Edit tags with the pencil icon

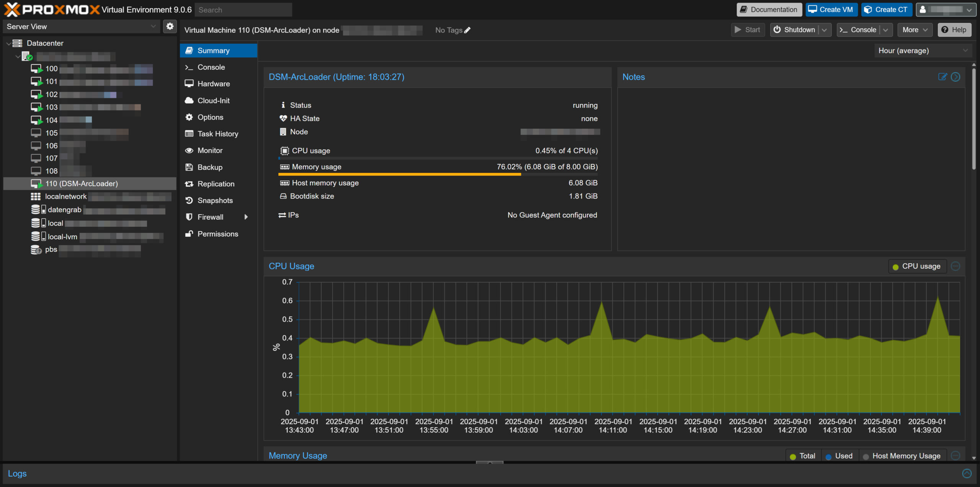point(467,30)
